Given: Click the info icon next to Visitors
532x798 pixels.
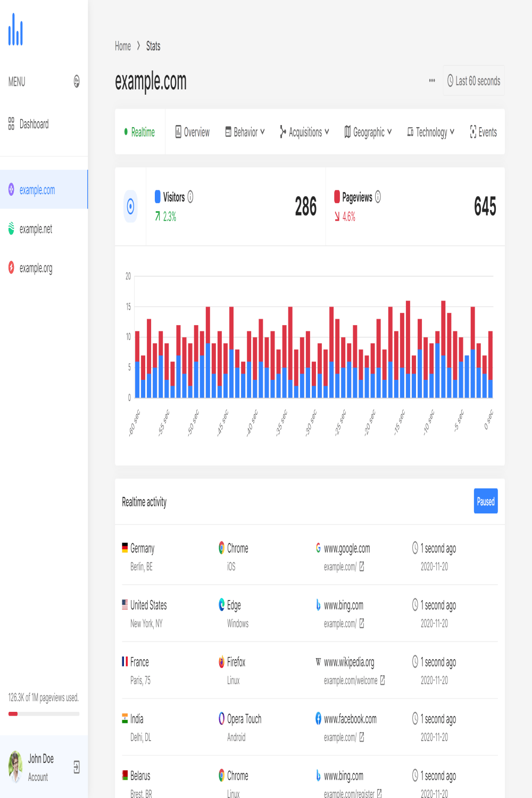Looking at the screenshot, I should click(190, 197).
